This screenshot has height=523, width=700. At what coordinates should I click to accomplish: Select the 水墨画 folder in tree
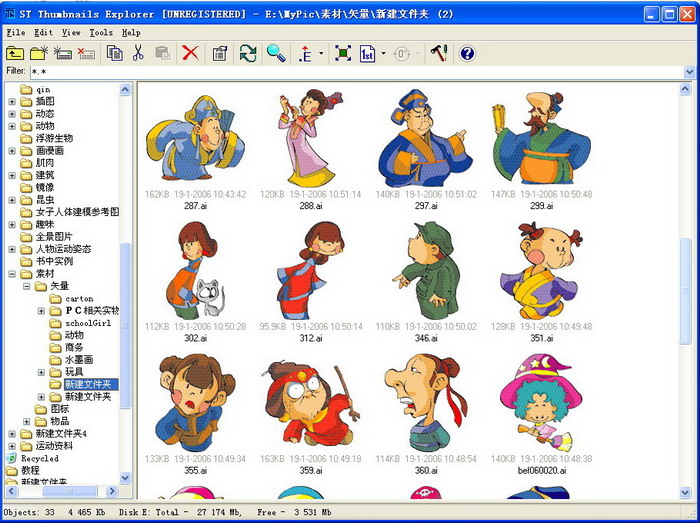coord(79,360)
